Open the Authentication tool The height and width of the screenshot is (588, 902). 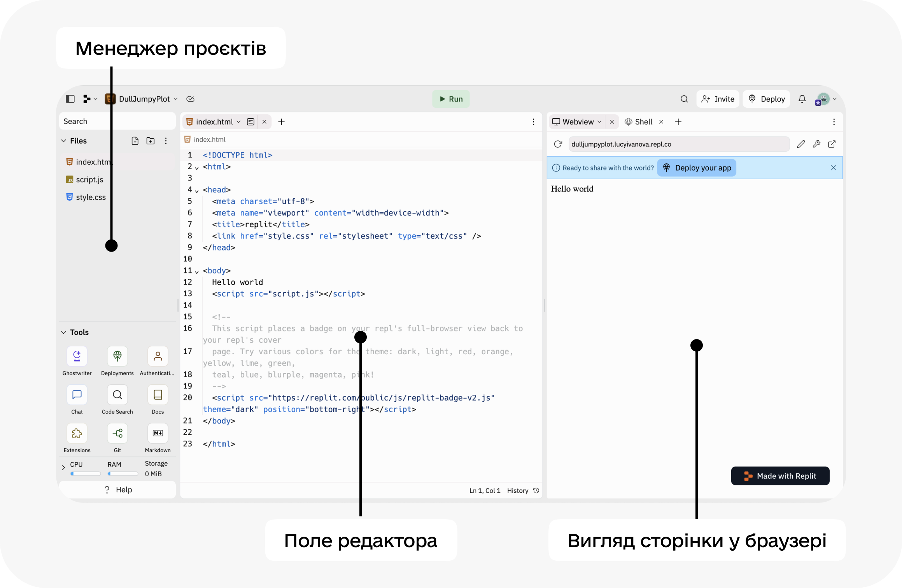click(158, 361)
